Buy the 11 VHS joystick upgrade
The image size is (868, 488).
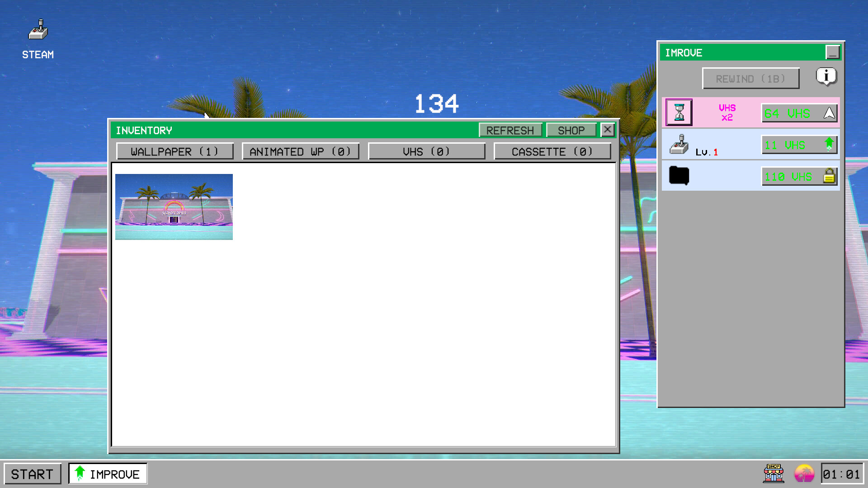pos(799,145)
